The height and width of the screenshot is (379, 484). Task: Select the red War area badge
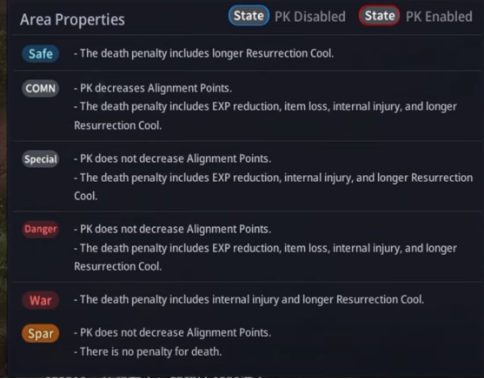tap(40, 300)
